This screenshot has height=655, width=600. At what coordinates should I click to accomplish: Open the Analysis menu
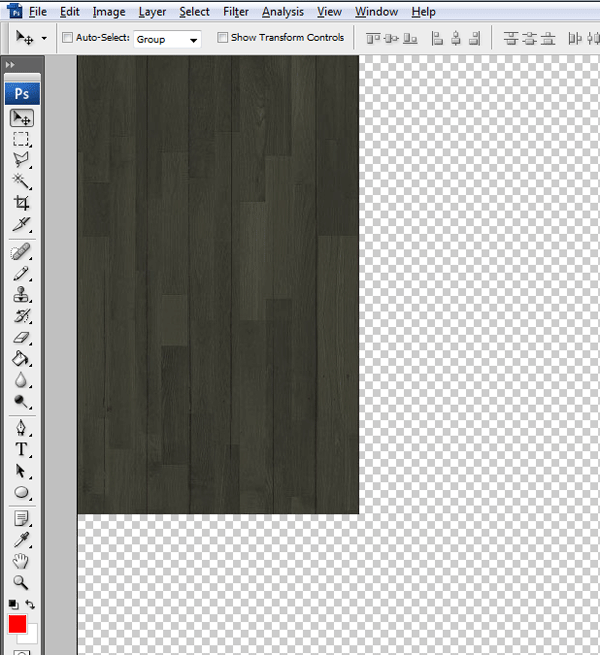click(283, 12)
